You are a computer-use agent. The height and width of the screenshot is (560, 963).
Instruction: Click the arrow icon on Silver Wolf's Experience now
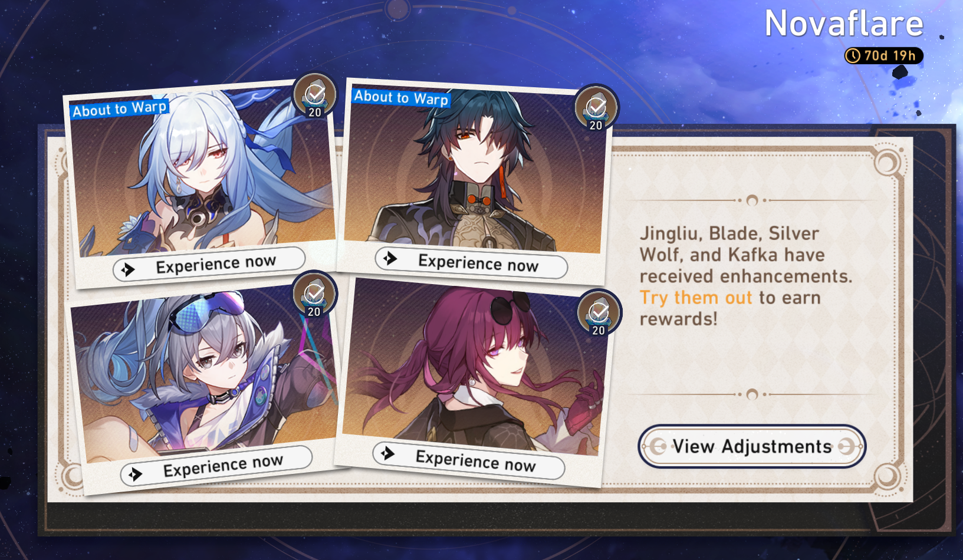[x=135, y=474]
